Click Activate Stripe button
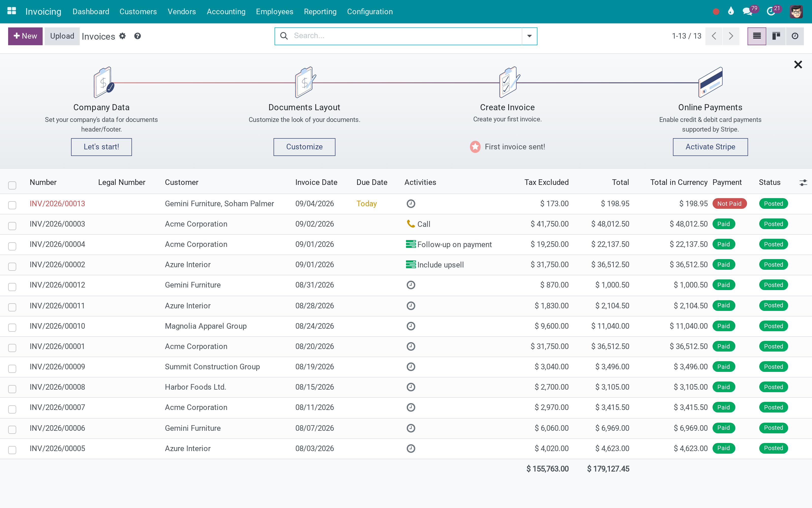This screenshot has width=812, height=508. click(x=710, y=147)
